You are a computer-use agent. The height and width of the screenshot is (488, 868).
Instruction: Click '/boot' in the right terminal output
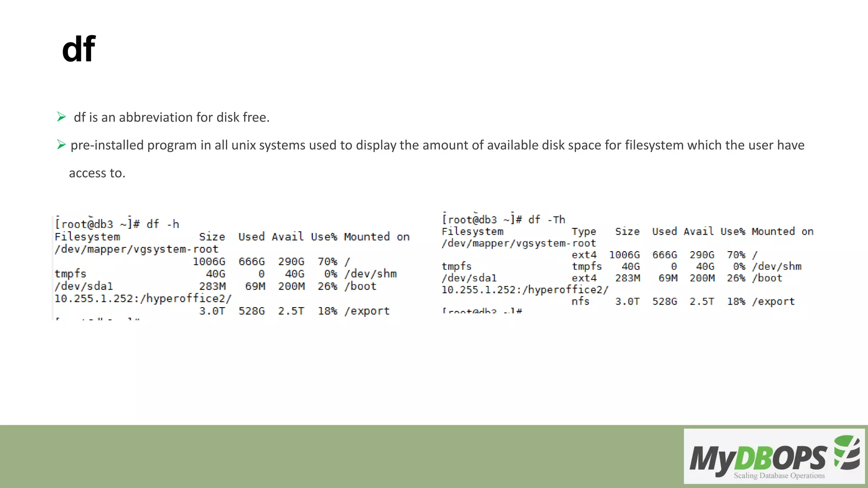[767, 278]
